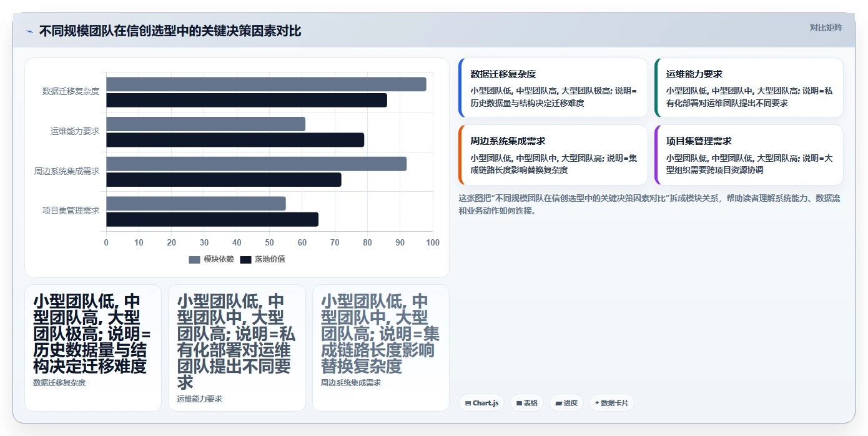Select the dark 落地价值 bar for 周边系统集成需求

(x=224, y=180)
